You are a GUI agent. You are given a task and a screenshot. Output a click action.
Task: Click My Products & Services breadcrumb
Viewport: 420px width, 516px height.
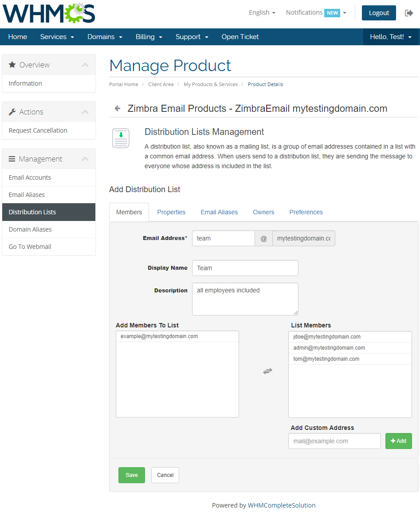[211, 84]
